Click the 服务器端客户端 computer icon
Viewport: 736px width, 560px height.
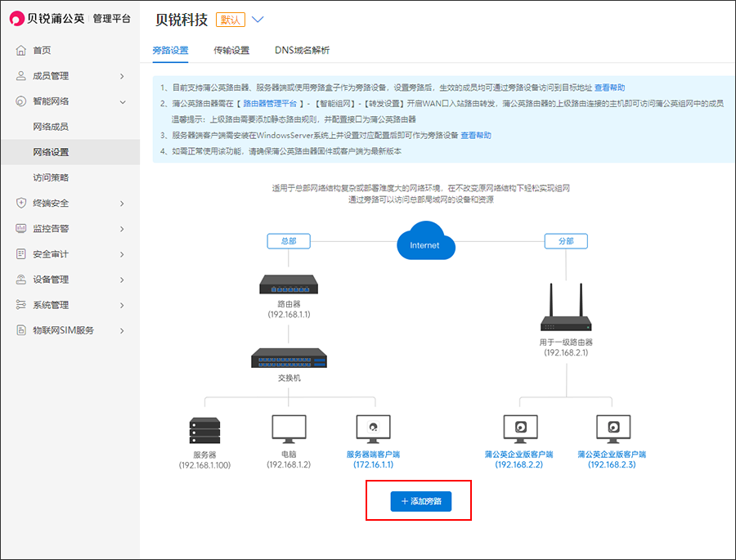coord(373,429)
